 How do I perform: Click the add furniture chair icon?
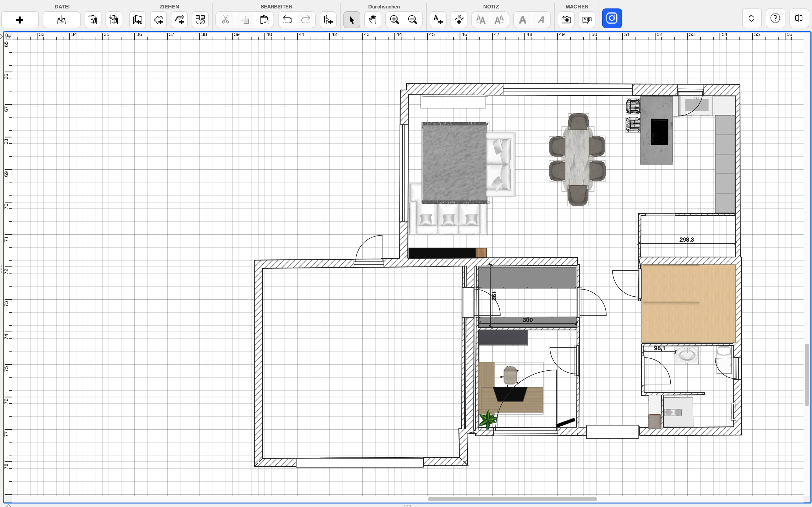pos(328,20)
